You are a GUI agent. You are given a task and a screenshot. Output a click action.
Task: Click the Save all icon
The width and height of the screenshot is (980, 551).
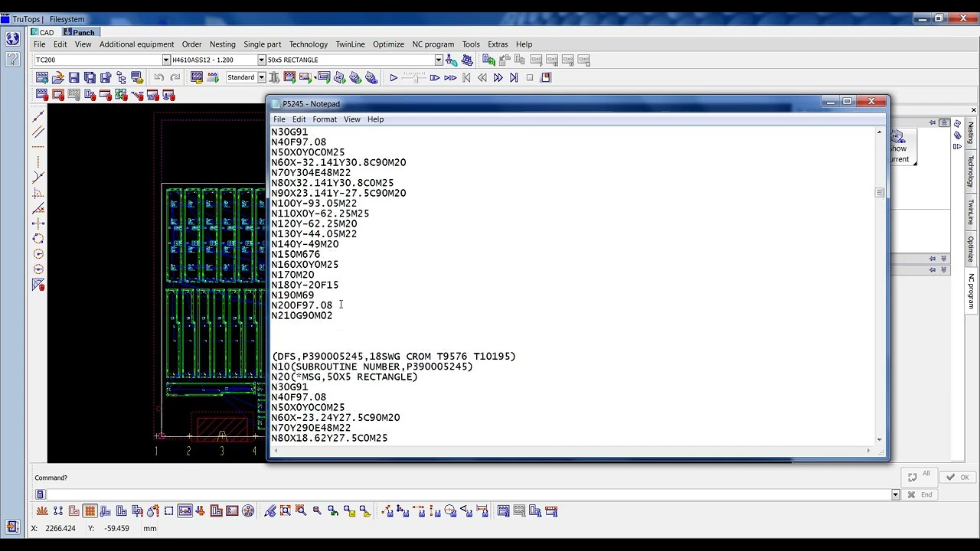(x=90, y=77)
